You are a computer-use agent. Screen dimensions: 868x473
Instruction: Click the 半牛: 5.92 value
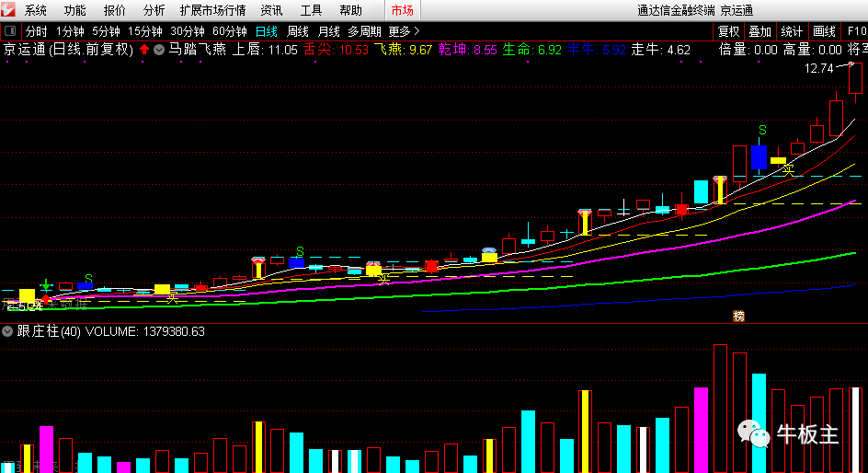pyautogui.click(x=596, y=50)
